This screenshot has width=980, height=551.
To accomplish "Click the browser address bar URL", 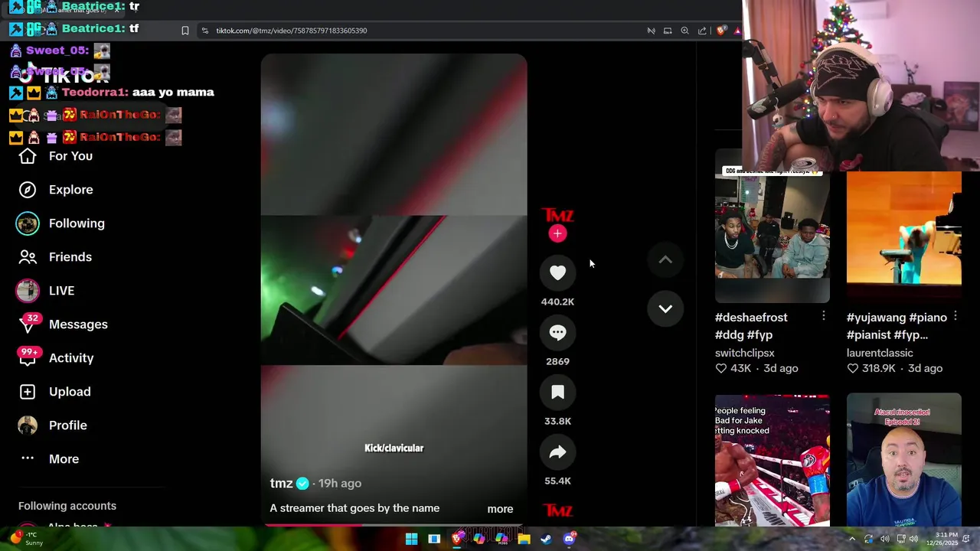I will pos(292,31).
